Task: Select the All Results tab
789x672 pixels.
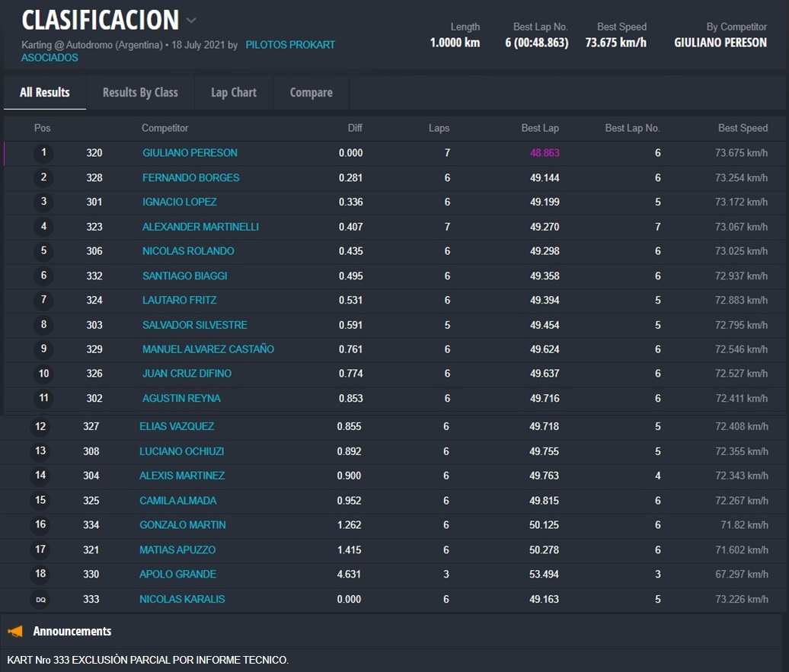Action: point(45,93)
